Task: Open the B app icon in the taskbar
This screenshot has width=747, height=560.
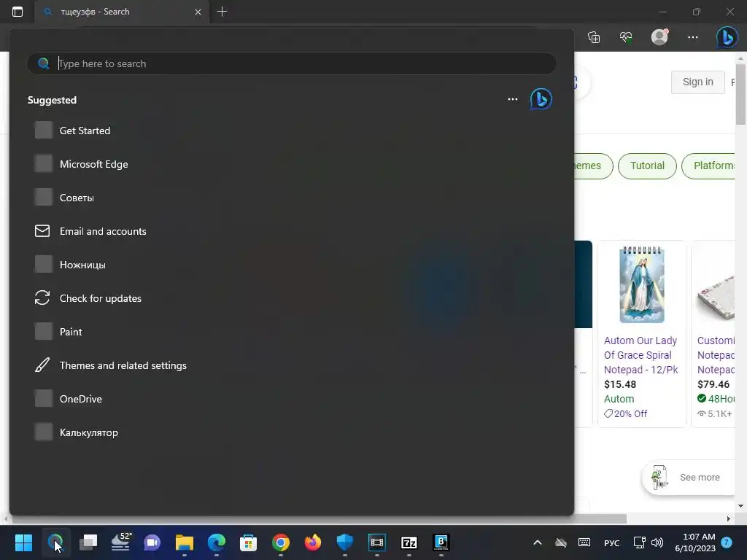Action: point(441,542)
